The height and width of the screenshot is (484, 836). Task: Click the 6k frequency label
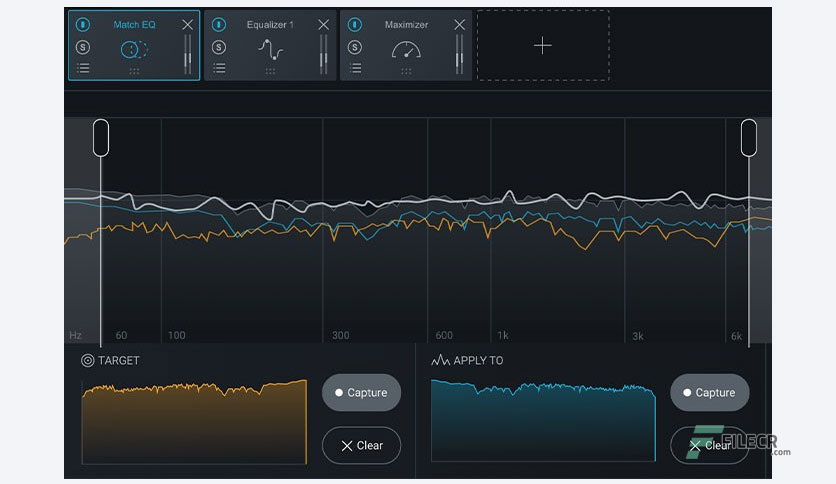(x=736, y=336)
